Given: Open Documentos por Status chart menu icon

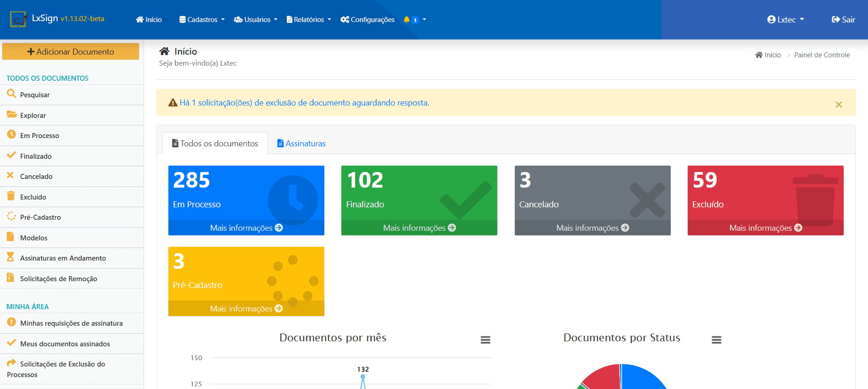Looking at the screenshot, I should tap(716, 340).
